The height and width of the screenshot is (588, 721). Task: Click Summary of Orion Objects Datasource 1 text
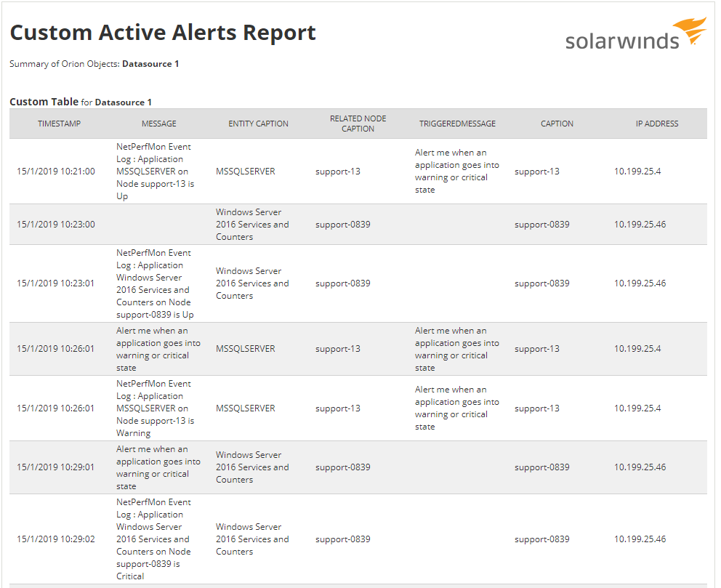pyautogui.click(x=94, y=64)
